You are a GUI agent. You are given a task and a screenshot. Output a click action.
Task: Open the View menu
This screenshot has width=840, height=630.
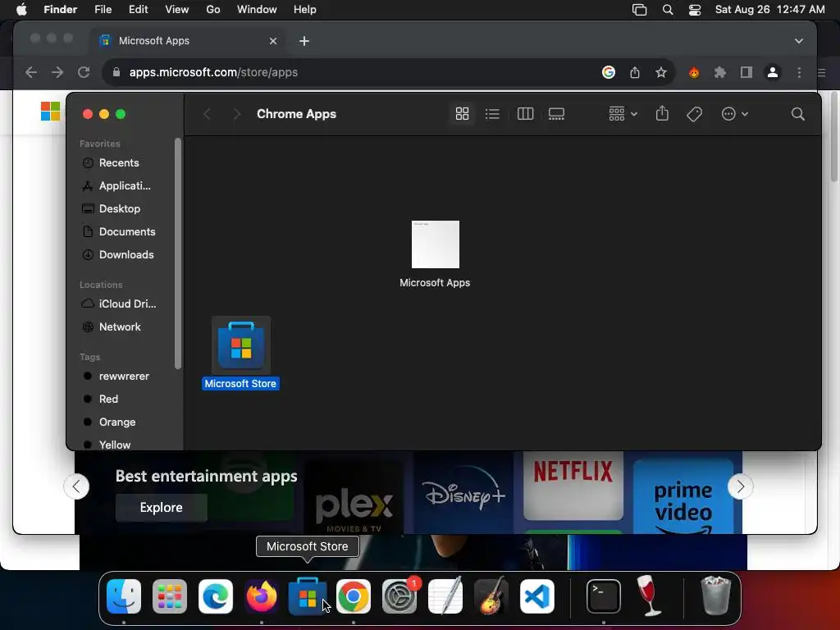[177, 10]
